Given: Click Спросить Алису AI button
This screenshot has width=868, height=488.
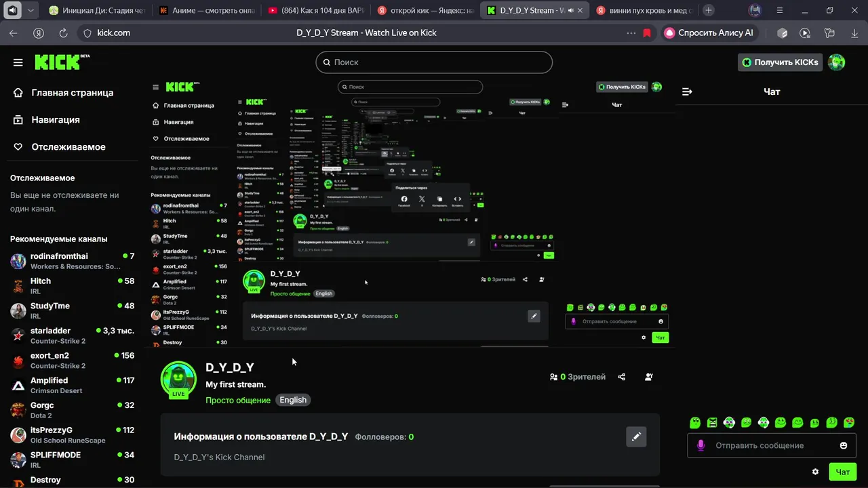Looking at the screenshot, I should (709, 33).
